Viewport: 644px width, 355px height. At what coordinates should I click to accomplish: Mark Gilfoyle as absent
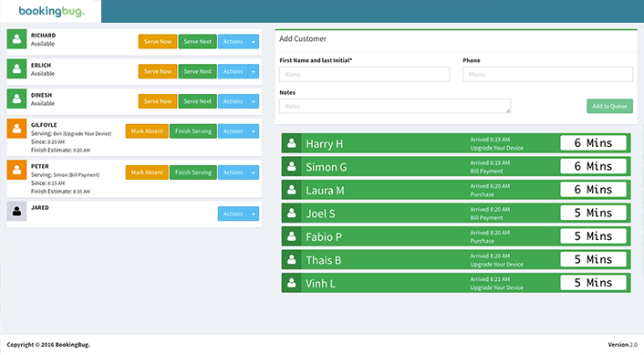point(147,131)
